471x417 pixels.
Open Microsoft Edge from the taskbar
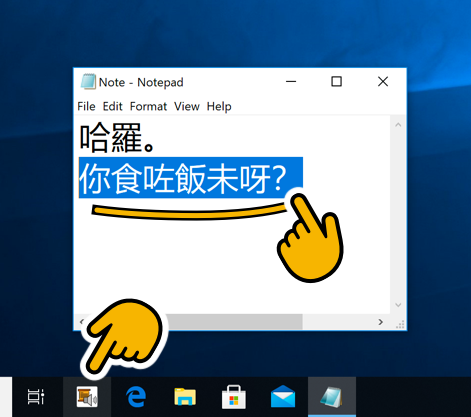tap(136, 397)
